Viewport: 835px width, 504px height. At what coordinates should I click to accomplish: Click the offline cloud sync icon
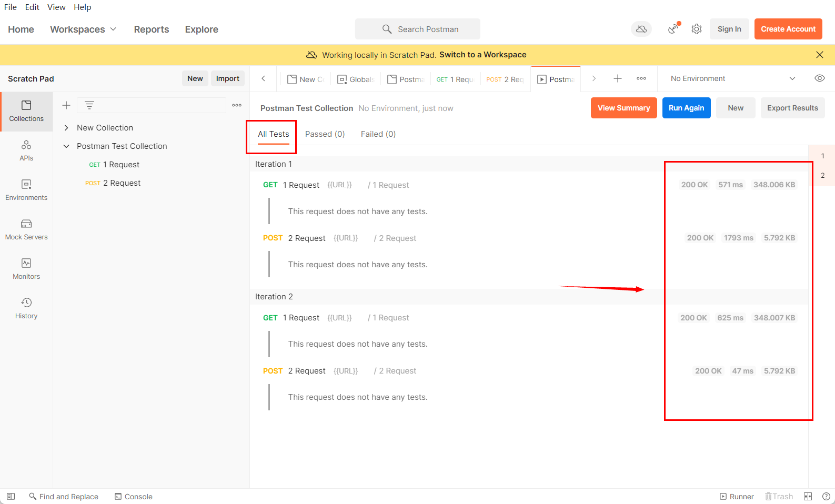pyautogui.click(x=641, y=29)
